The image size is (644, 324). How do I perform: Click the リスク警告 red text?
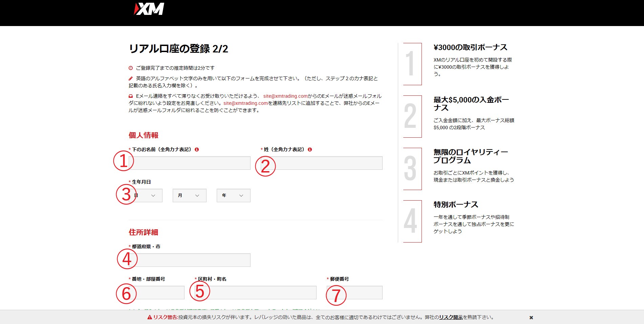[165, 317]
